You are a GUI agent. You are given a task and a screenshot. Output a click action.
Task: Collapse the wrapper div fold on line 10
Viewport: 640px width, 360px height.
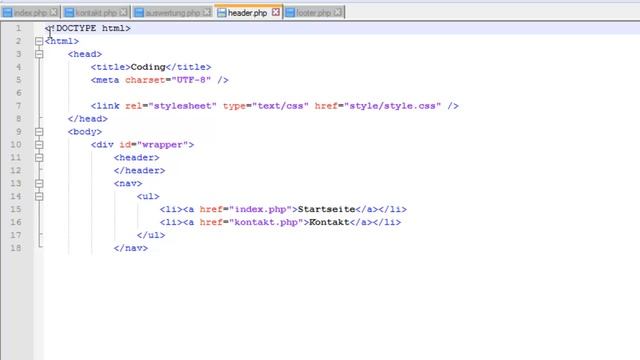point(39,144)
